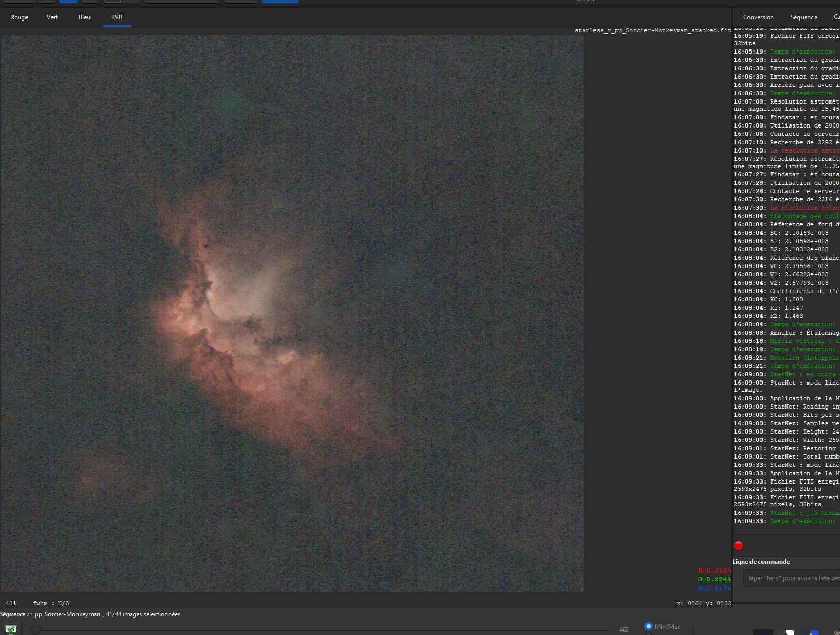This screenshot has height=635, width=840.
Task: Click the 'StarNet: Restoring' log line
Action: [x=786, y=448]
